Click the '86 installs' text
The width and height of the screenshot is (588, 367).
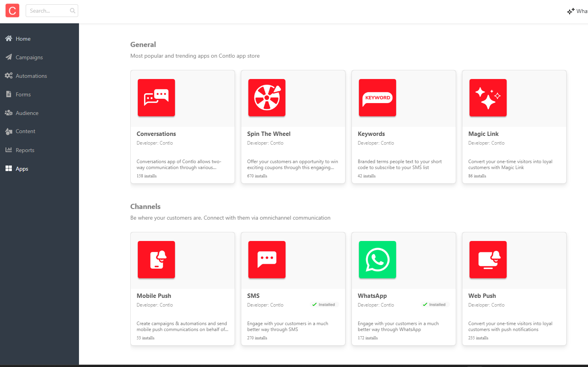[477, 176]
